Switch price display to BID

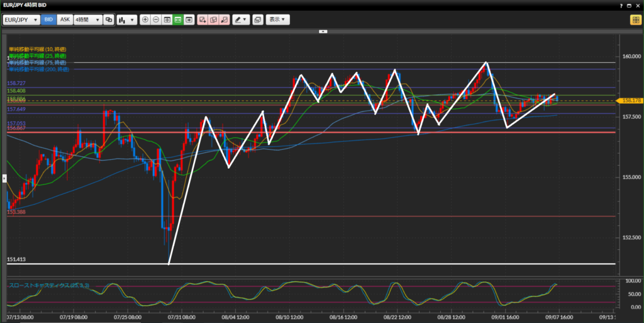(x=48, y=20)
